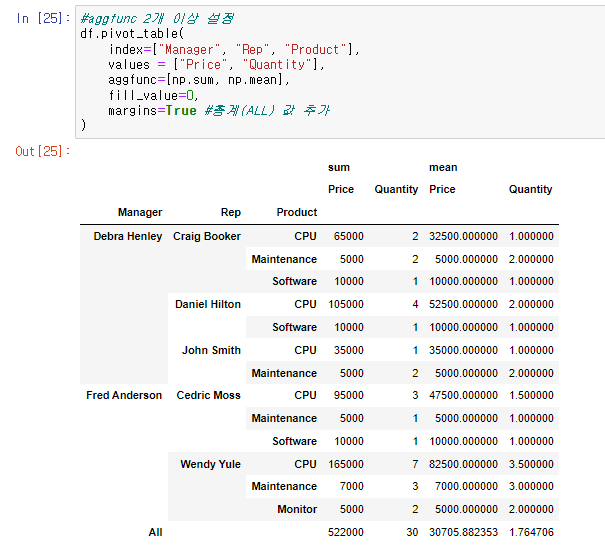Select the Daniel Hilton rep cell
Viewport: 605px width, 550px height.
[208, 304]
